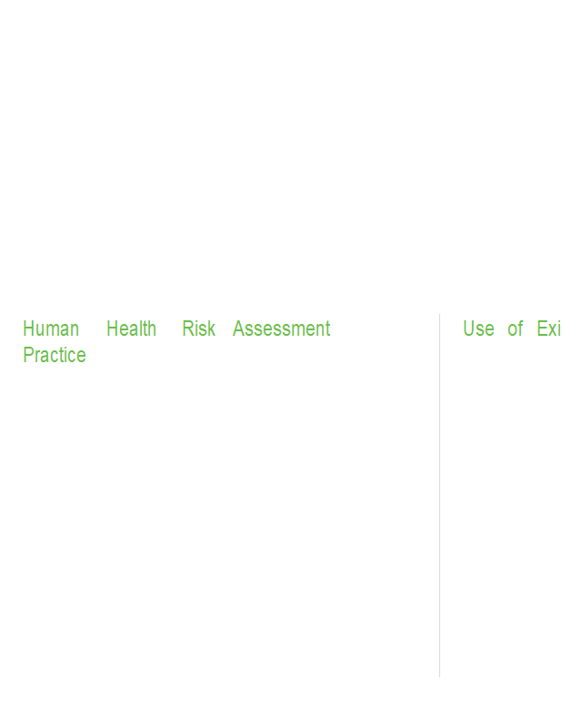Open the truncated "Use of Exi" link
Image resolution: width=562 pixels, height=728 pixels.
tap(511, 329)
